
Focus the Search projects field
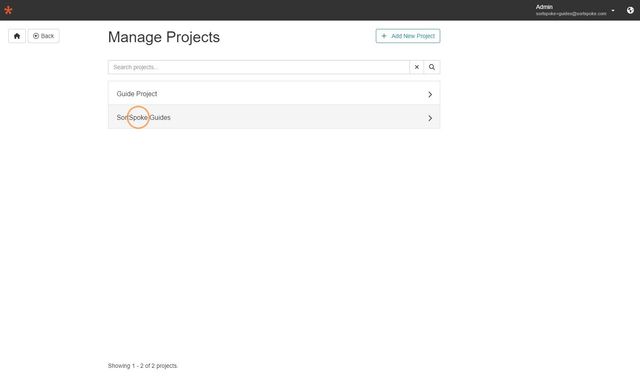pos(259,67)
